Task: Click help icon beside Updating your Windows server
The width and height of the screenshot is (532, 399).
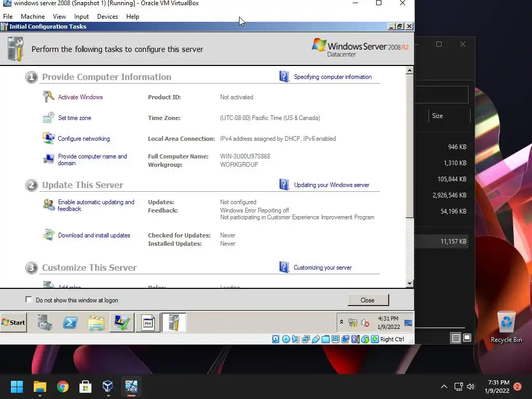Action: point(284,184)
